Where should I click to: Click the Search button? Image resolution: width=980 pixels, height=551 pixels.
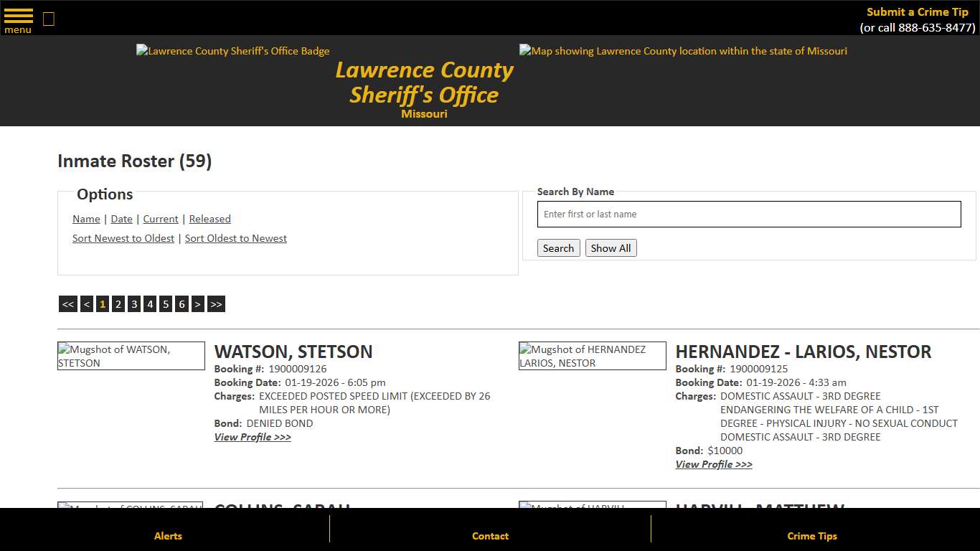[x=558, y=248]
